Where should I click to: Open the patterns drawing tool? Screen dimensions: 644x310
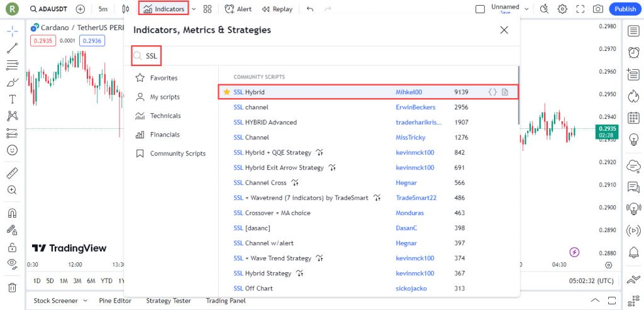13,116
